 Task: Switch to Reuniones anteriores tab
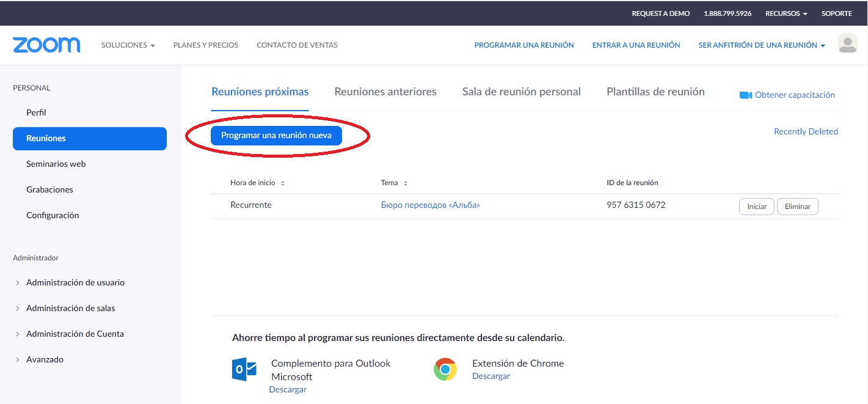(385, 92)
